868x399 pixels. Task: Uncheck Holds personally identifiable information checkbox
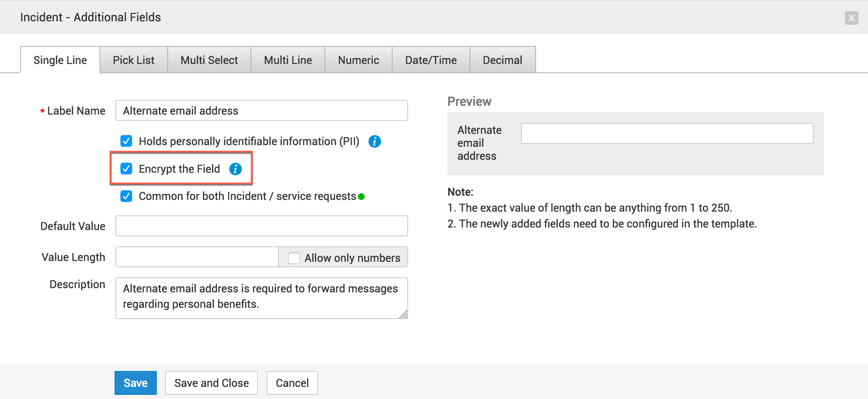point(126,141)
